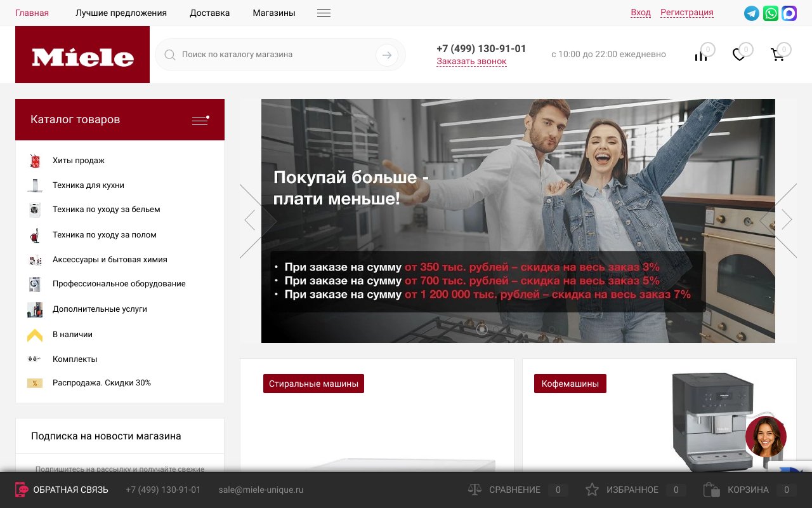Image resolution: width=812 pixels, height=508 pixels.
Task: Show next banner slide with right arrow
Action: (x=787, y=220)
